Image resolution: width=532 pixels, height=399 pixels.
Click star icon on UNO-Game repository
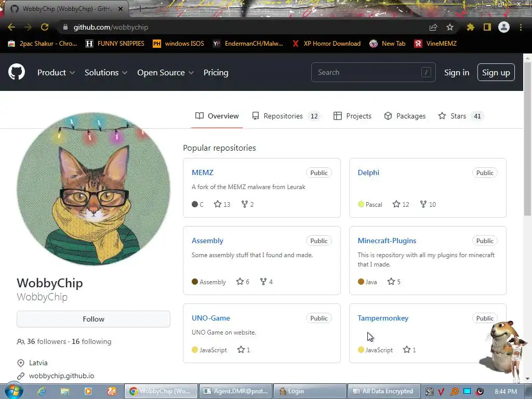coord(241,350)
